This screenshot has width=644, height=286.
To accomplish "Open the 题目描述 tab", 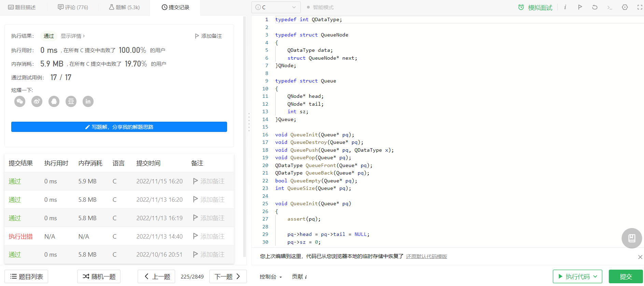I will pyautogui.click(x=22, y=7).
